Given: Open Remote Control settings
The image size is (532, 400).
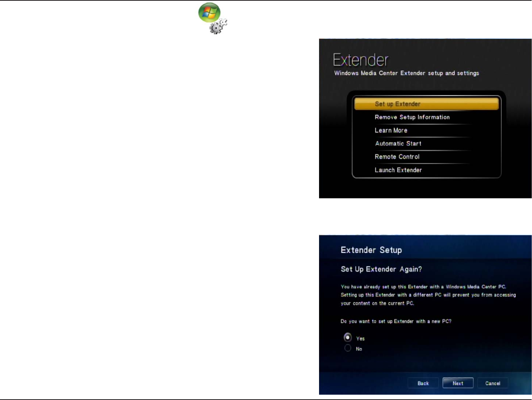Looking at the screenshot, I should 397,157.
